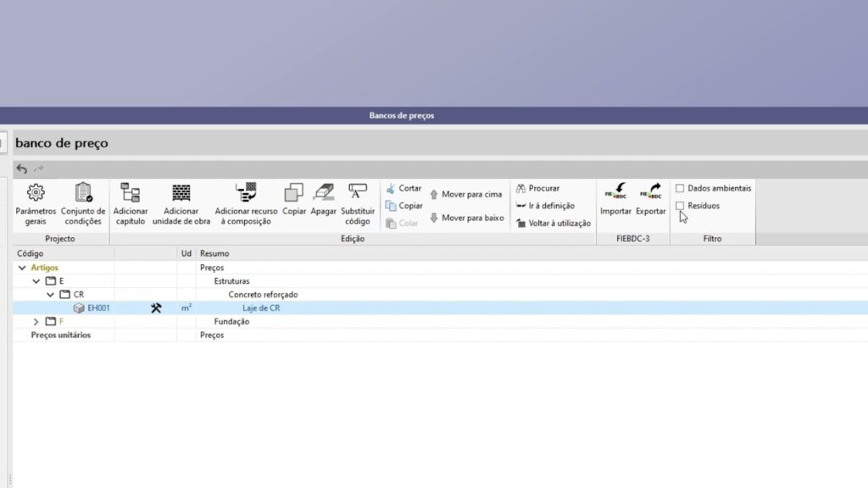Click Voltar à utilização

tap(554, 223)
